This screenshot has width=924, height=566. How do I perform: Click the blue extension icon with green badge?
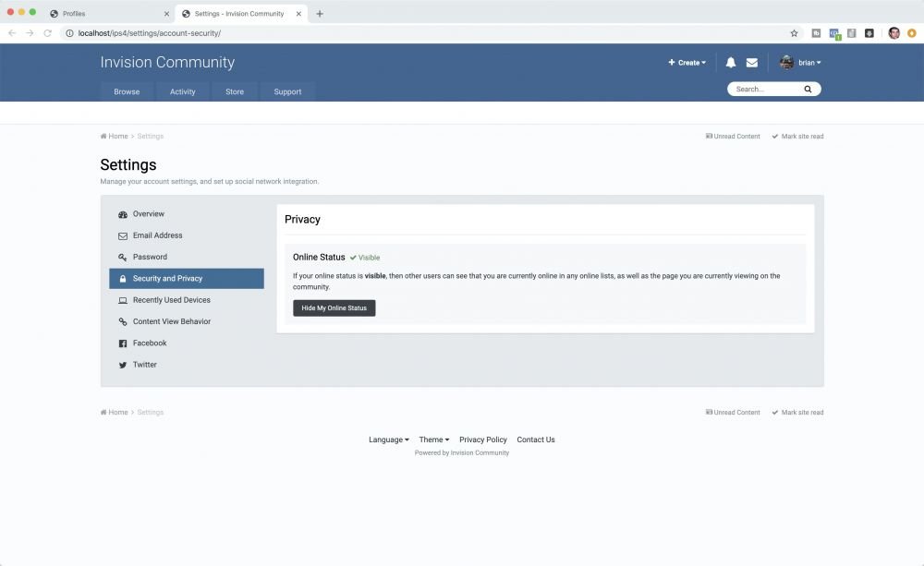[834, 33]
